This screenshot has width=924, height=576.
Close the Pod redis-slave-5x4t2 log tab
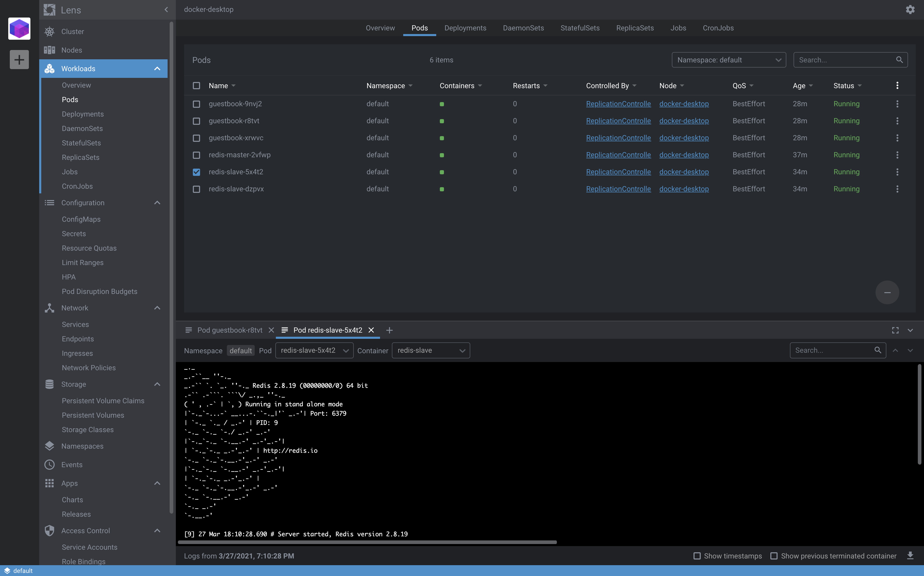(x=371, y=330)
